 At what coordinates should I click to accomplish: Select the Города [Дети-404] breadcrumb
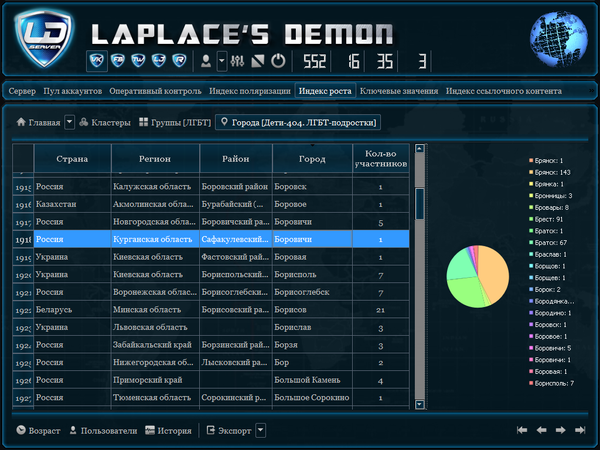pos(298,122)
